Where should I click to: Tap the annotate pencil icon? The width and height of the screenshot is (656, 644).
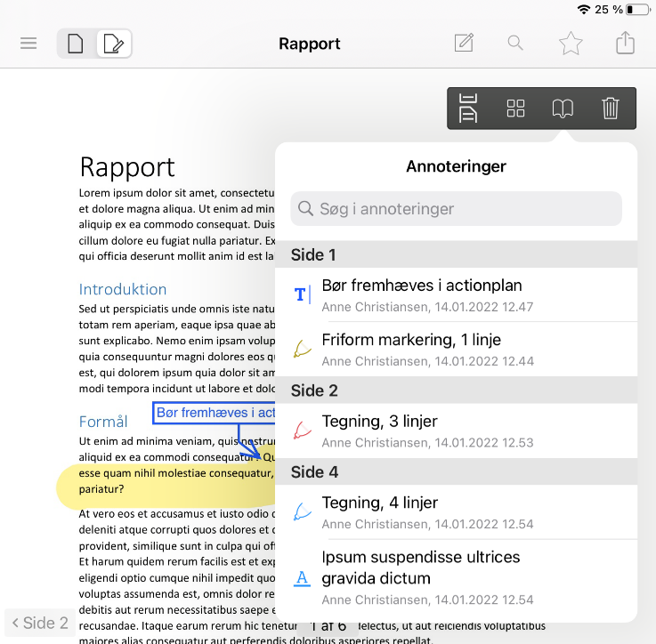(464, 44)
